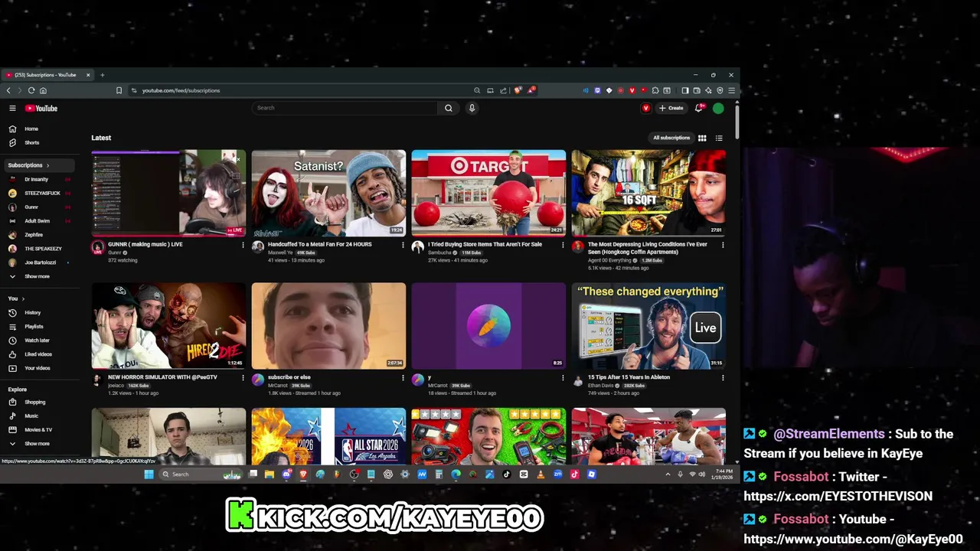Open Movies & TV under Explore
Image resolution: width=980 pixels, height=551 pixels.
click(38, 429)
